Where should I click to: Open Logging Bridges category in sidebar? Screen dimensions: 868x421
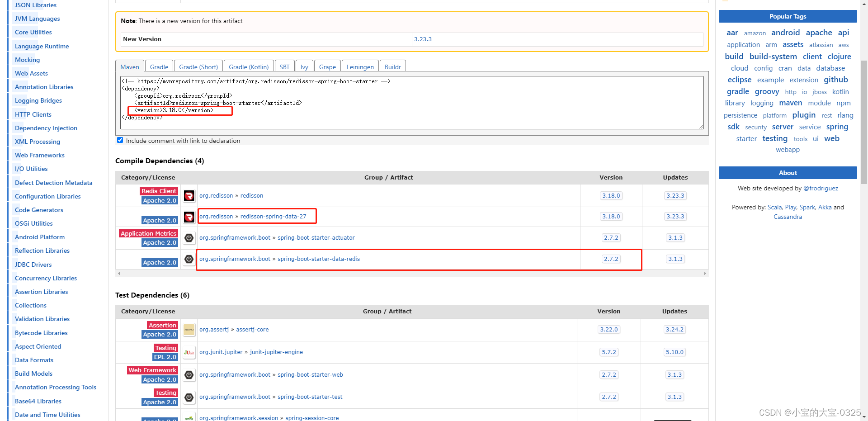tap(38, 100)
